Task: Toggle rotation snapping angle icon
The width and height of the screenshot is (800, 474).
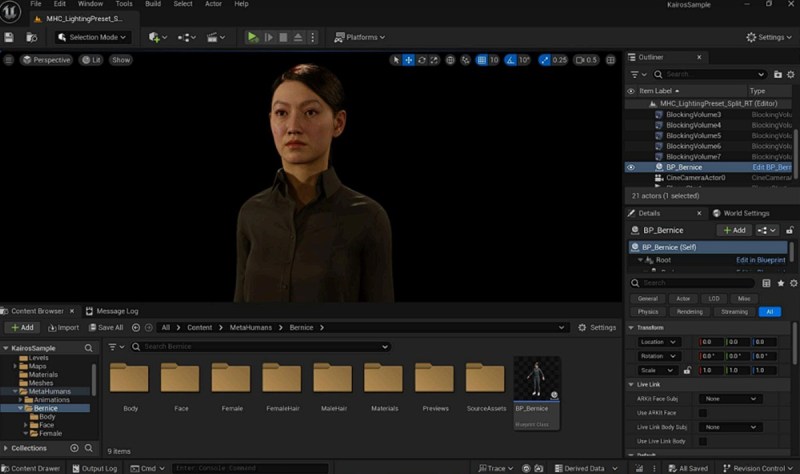Action: (x=510, y=60)
